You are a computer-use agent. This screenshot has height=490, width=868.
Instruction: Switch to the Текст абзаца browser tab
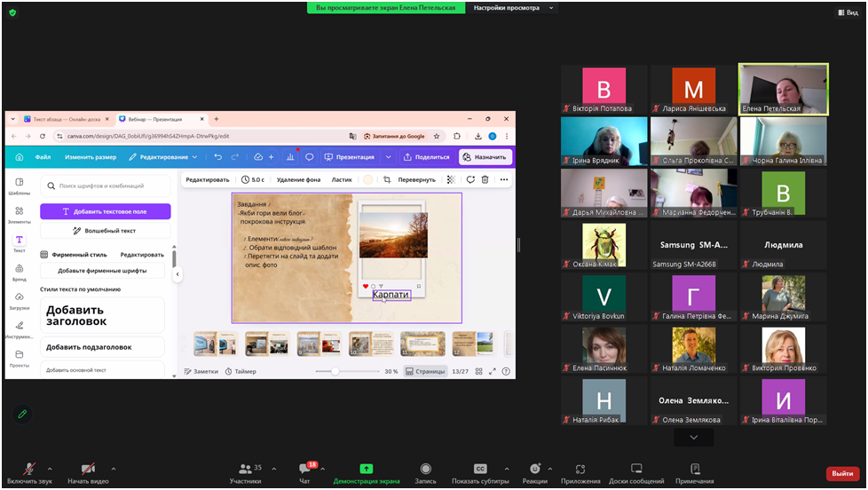coord(62,119)
